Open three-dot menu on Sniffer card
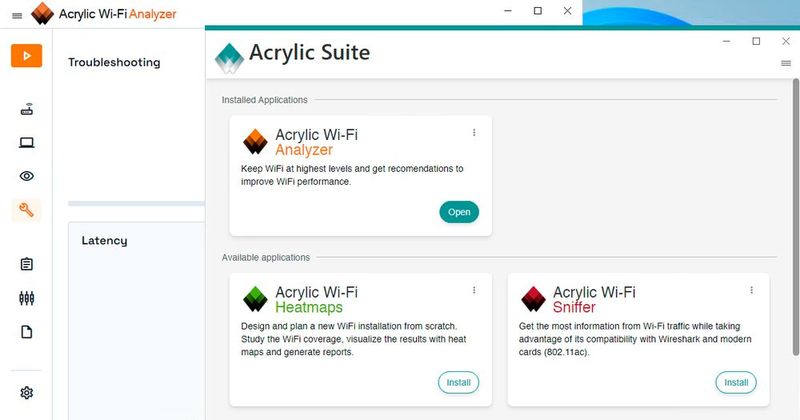Image resolution: width=800 pixels, height=420 pixels. [752, 290]
